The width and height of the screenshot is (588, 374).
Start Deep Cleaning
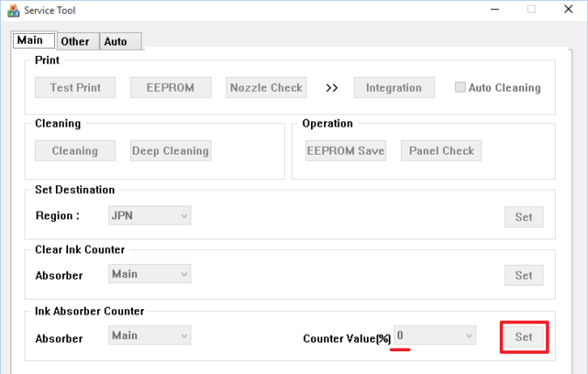click(x=170, y=150)
